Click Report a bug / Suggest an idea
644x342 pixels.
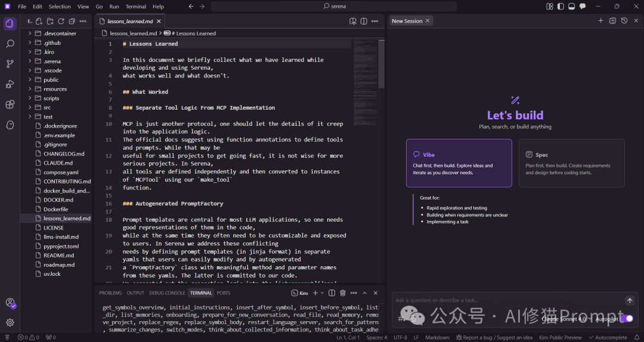coord(494,337)
